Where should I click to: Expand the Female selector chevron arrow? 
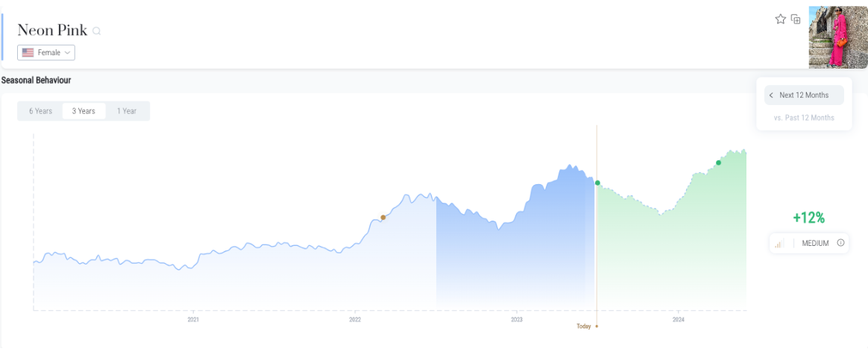[x=68, y=53]
